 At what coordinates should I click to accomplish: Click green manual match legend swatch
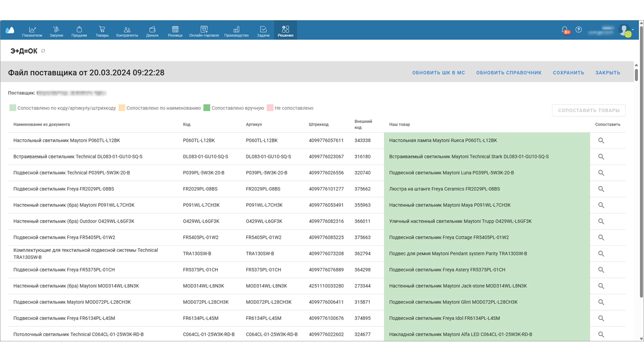(x=207, y=108)
